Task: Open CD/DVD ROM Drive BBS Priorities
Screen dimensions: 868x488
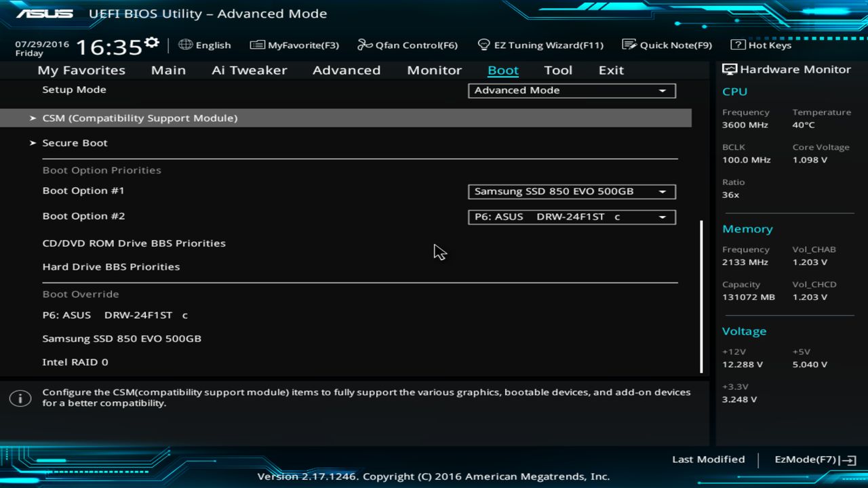Action: [x=134, y=243]
